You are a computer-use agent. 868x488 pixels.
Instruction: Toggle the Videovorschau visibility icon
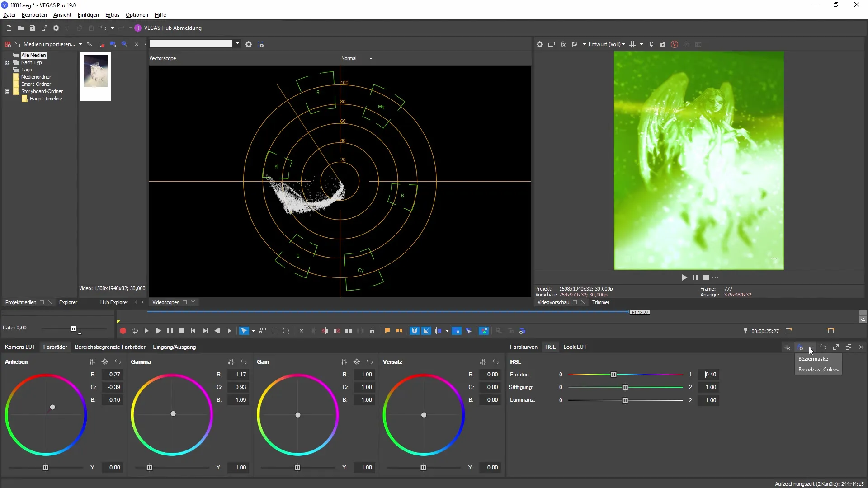pyautogui.click(x=575, y=302)
